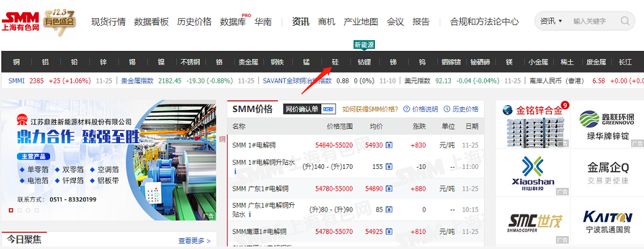
Task: Select the 稀土 category tab
Action: click(567, 62)
